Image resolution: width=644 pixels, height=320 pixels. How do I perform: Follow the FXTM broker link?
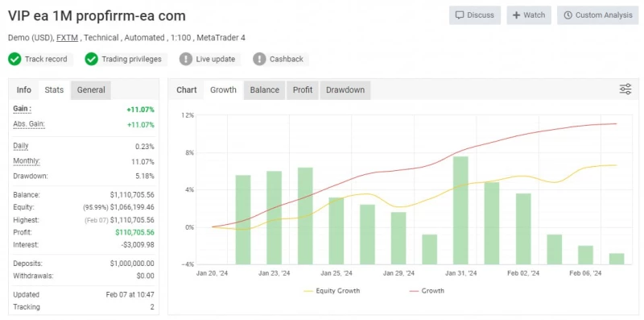pos(68,38)
